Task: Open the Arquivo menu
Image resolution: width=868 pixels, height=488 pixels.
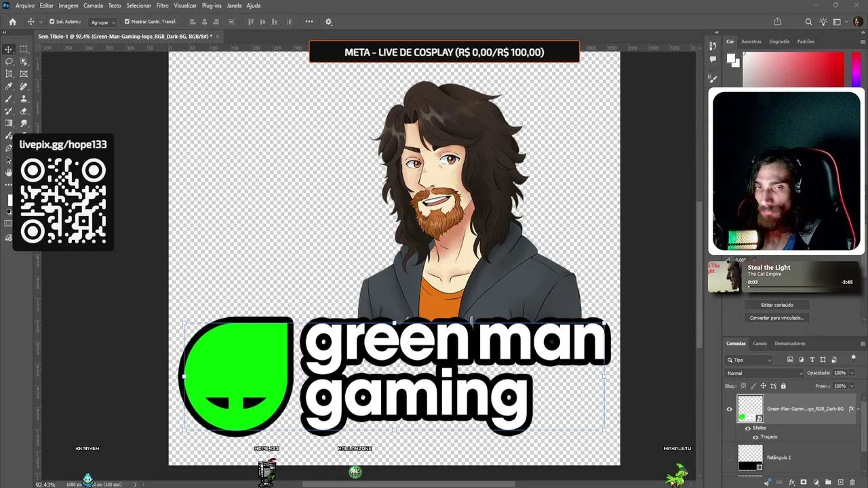Action: [x=25, y=5]
